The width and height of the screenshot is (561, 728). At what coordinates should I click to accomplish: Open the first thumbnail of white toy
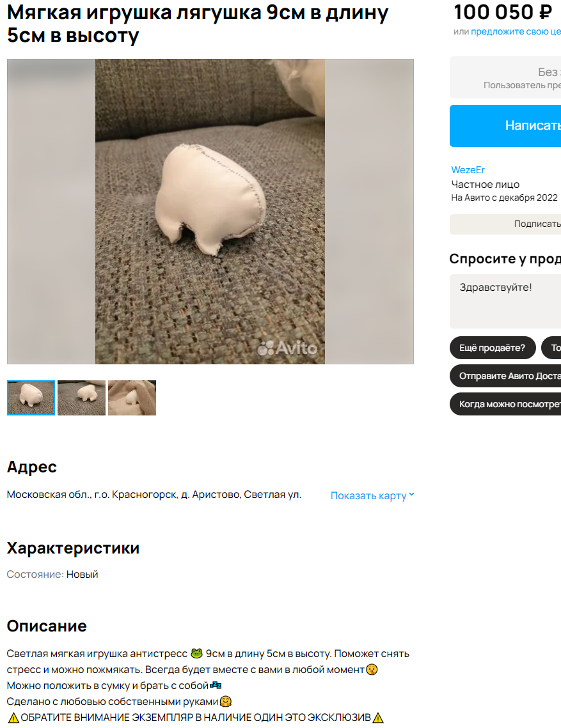(31, 398)
